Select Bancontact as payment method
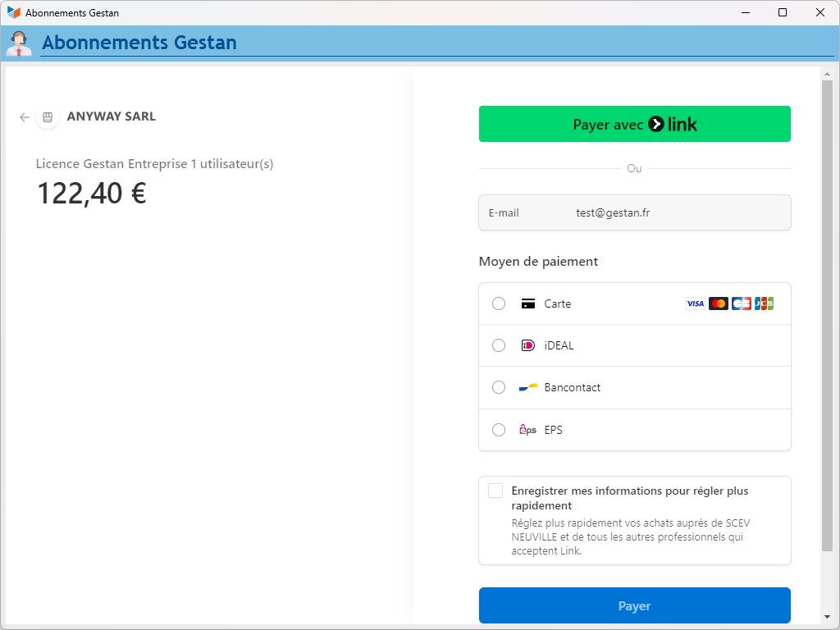The width and height of the screenshot is (840, 630). coord(499,387)
